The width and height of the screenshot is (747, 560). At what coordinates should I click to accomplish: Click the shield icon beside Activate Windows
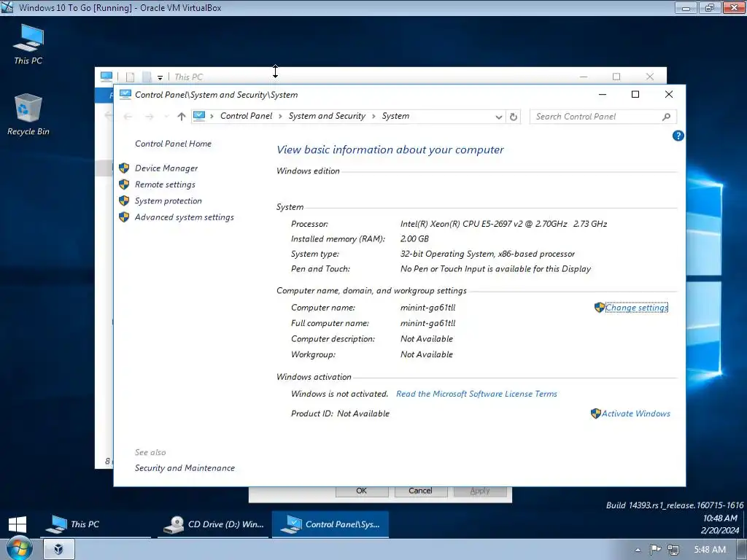tap(595, 414)
